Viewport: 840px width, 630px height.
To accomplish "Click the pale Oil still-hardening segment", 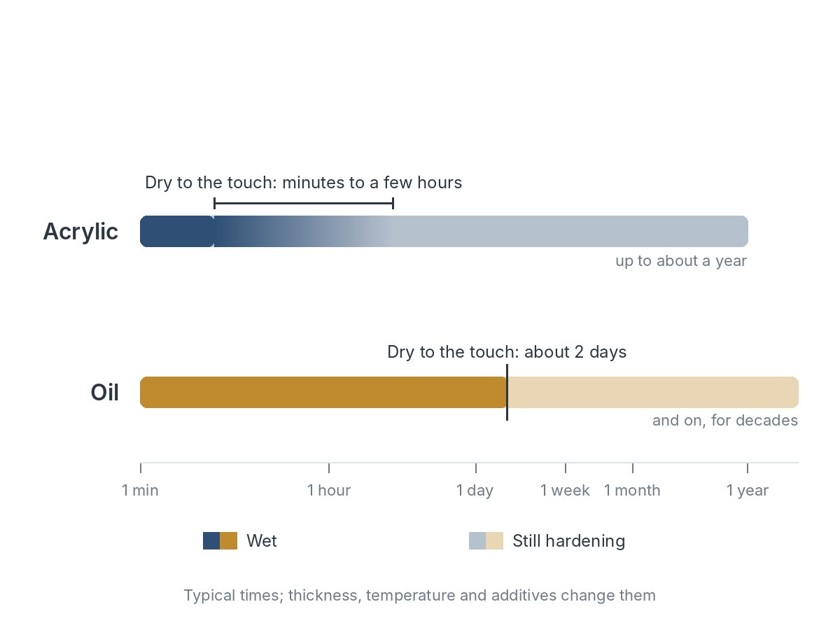I will pyautogui.click(x=652, y=393).
